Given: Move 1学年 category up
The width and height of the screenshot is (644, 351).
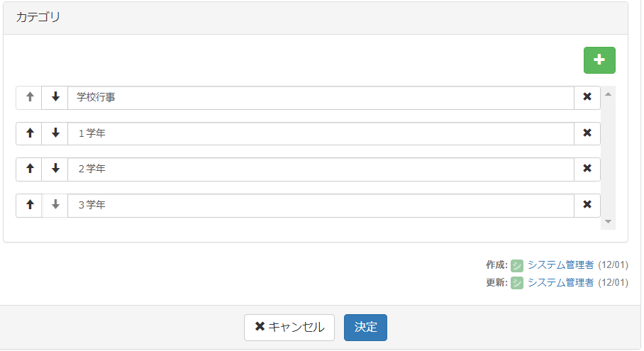Looking at the screenshot, I should (x=29, y=133).
